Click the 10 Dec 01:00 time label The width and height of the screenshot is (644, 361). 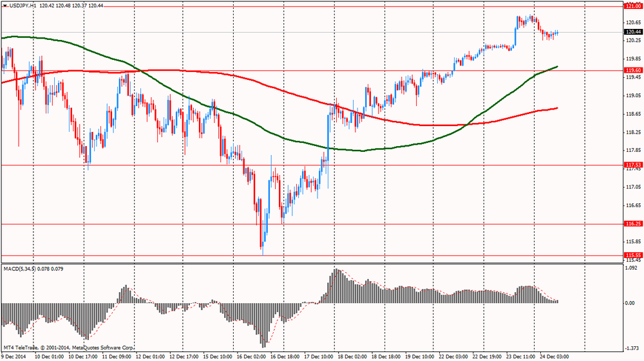pyautogui.click(x=50, y=357)
